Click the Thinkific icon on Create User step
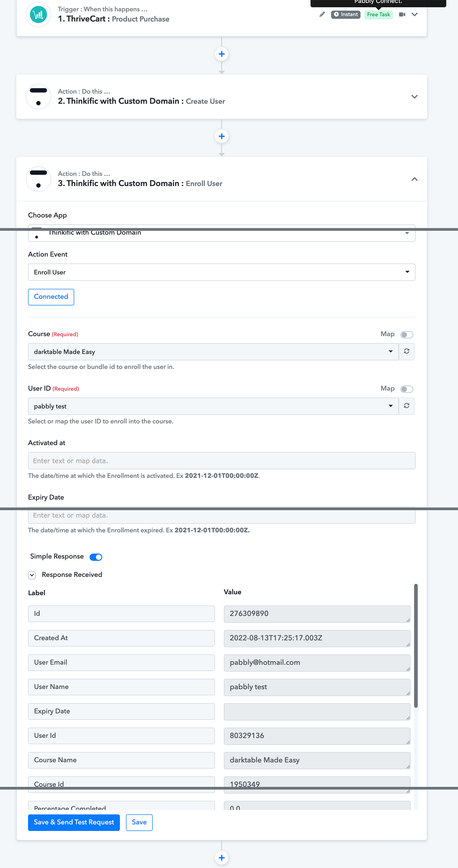 click(x=38, y=97)
